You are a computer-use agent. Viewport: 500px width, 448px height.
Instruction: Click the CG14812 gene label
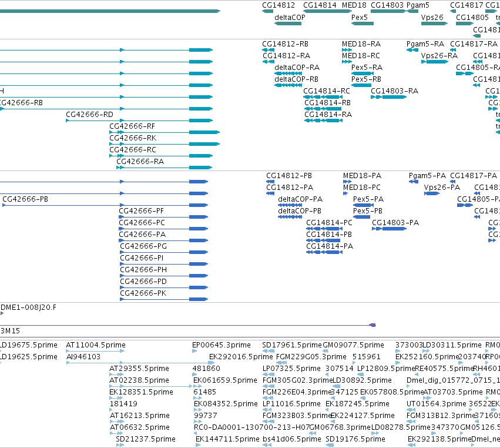tap(278, 5)
